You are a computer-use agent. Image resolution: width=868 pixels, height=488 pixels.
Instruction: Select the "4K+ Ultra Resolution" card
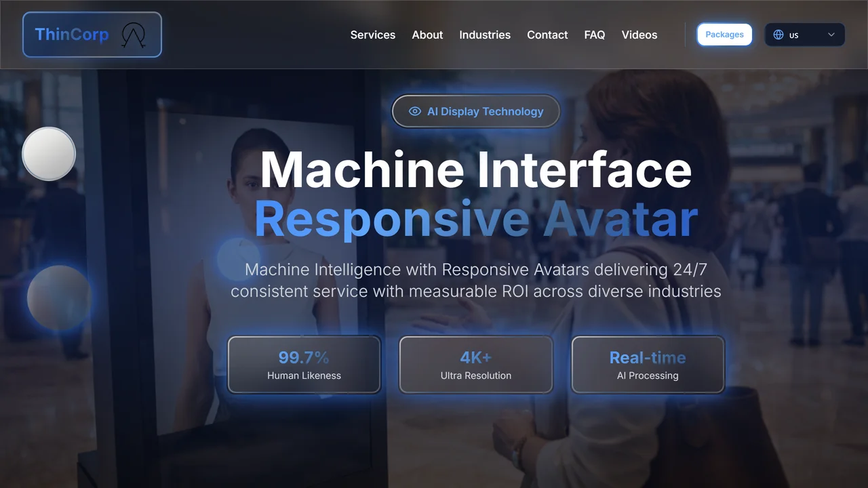tap(476, 365)
